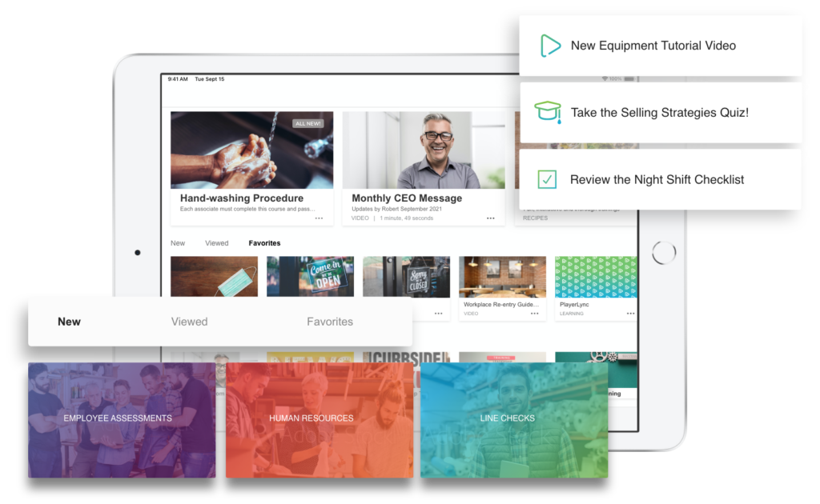Screen dimensions: 820x504
Task: Switch to the large Viewed tab in the floating bar
Action: (x=189, y=322)
